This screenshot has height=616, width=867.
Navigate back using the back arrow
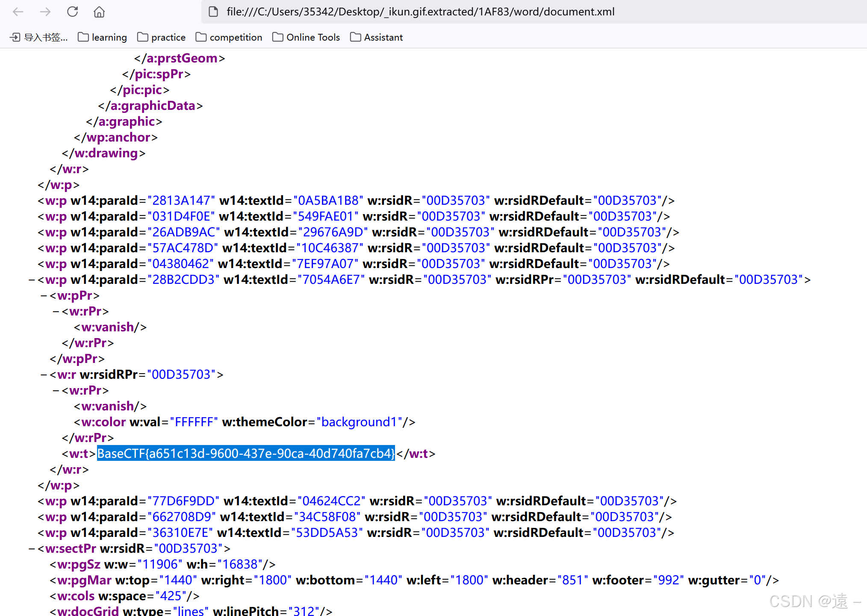[18, 12]
